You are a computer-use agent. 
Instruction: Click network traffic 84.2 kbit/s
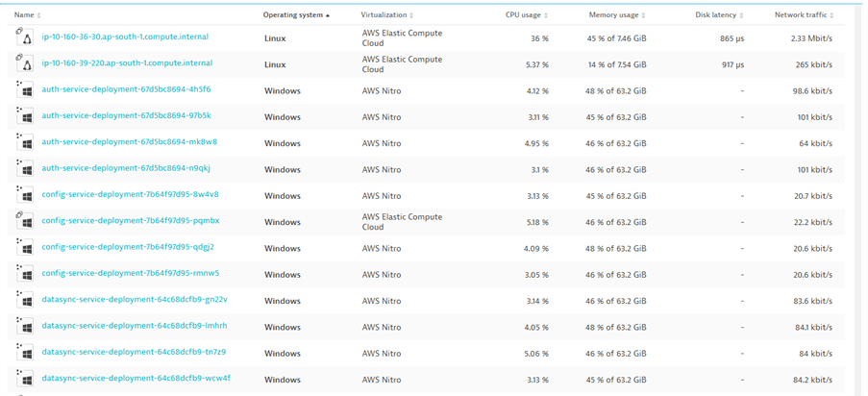tap(812, 380)
